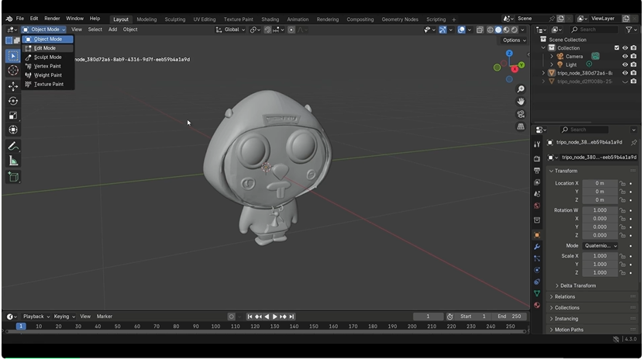This screenshot has height=360, width=644.
Task: Choose Weight Paint from mode list
Action: 47,75
